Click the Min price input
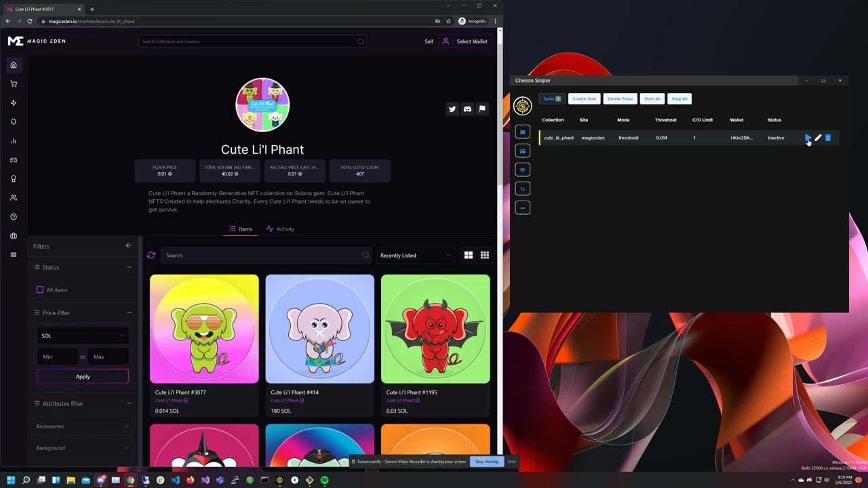 pos(57,357)
